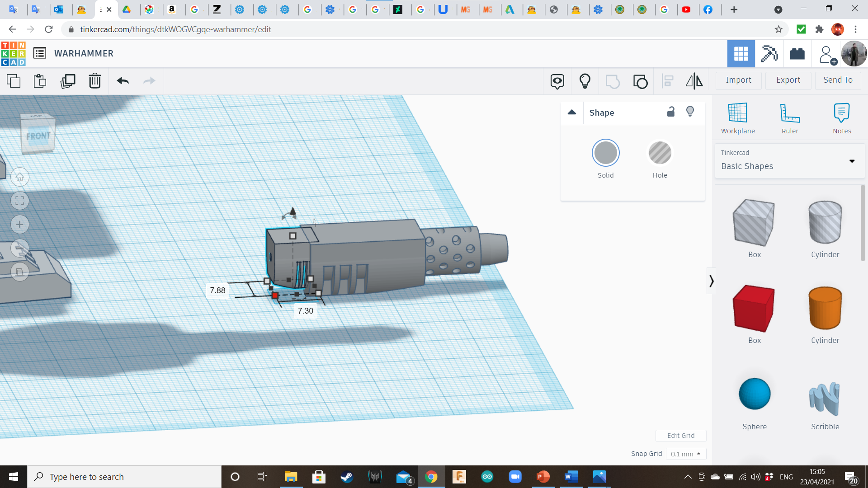The image size is (868, 488).
Task: Click the Home view icon
Action: click(20, 178)
